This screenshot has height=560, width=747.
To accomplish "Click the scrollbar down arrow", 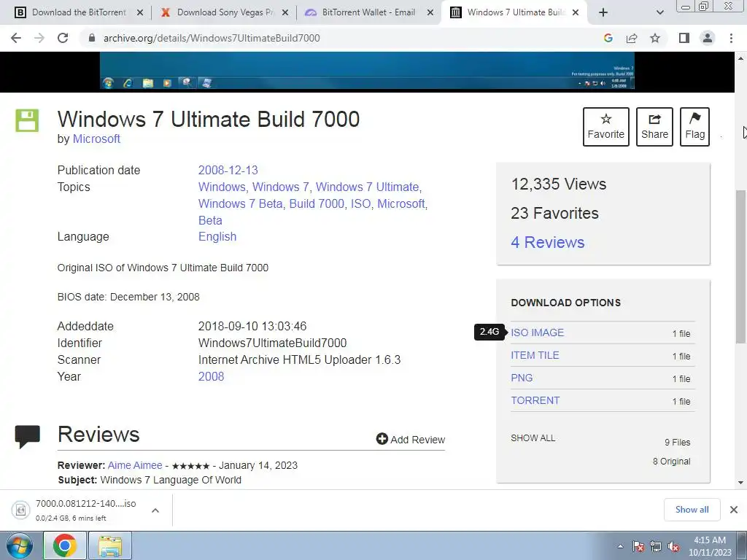I will [740, 483].
